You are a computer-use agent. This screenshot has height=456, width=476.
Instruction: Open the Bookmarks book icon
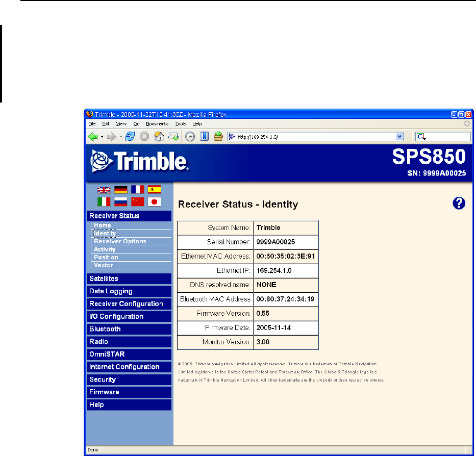204,137
